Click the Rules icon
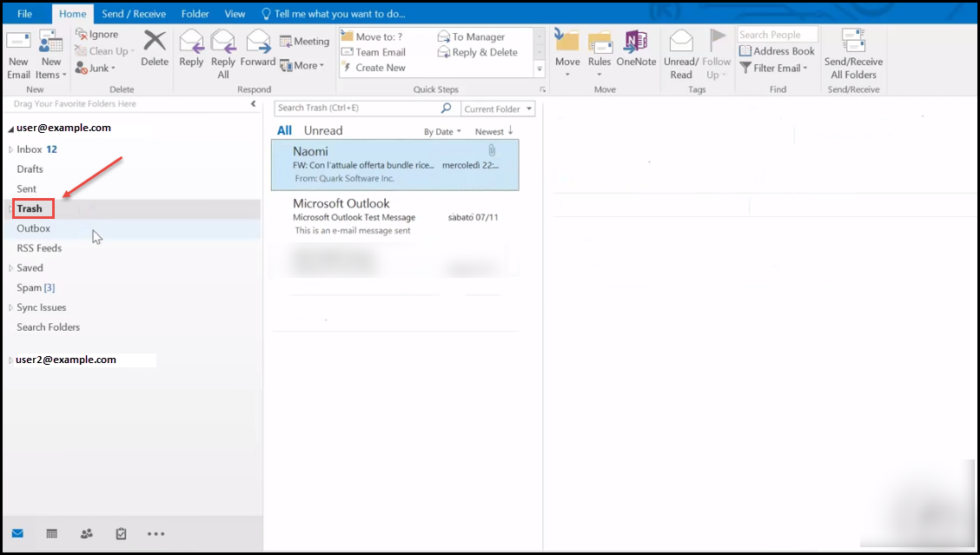980x555 pixels. [x=599, y=42]
